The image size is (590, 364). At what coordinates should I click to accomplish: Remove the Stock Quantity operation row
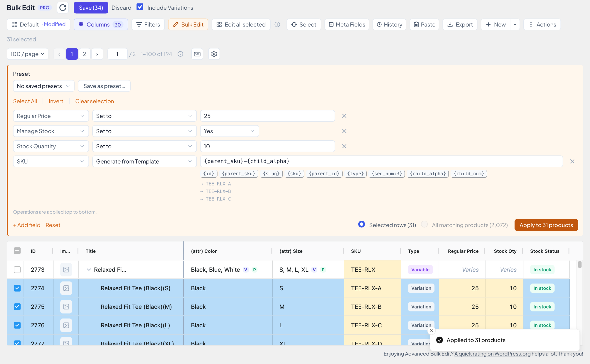[x=344, y=146]
